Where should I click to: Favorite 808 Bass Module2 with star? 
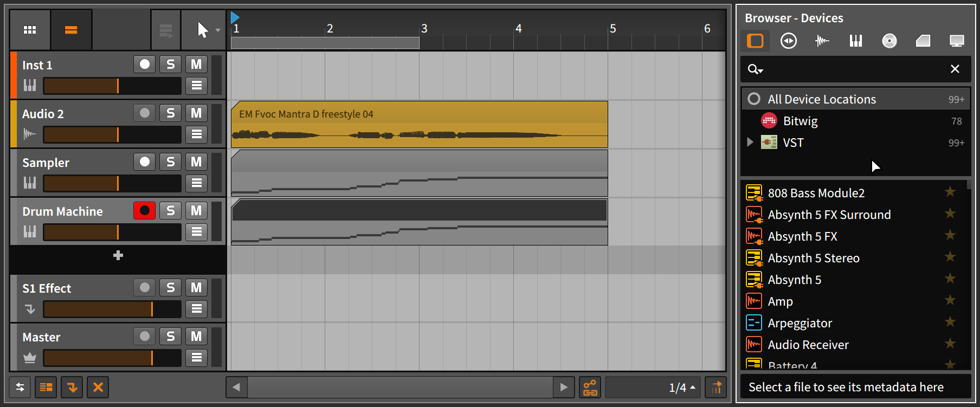point(950,192)
